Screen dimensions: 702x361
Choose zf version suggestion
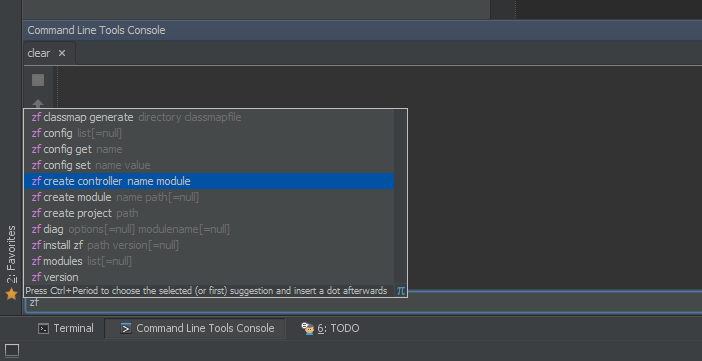tap(209, 277)
